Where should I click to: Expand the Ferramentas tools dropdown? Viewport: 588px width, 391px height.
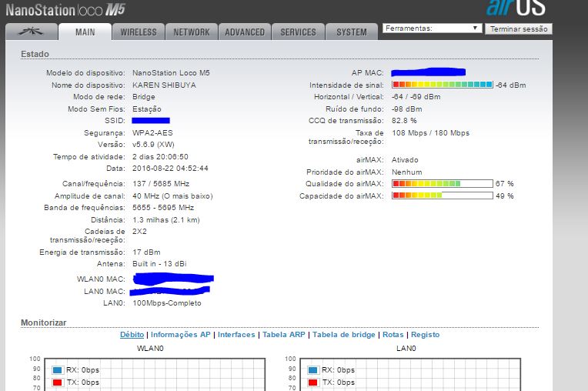pos(432,28)
